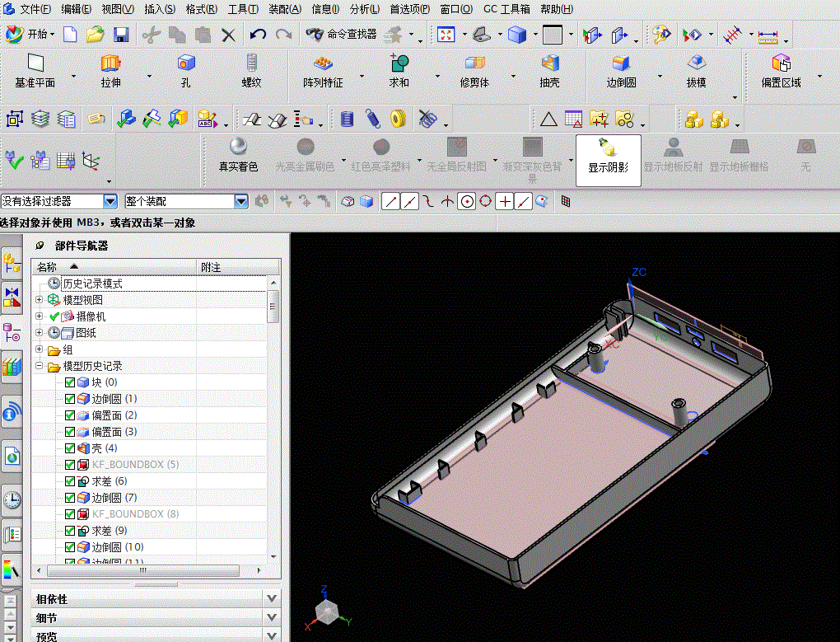The image size is (840, 642).
Task: Click the Save file icon
Action: pos(121,35)
